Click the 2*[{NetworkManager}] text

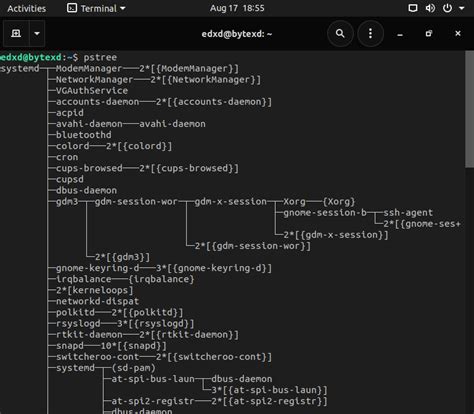coord(206,80)
